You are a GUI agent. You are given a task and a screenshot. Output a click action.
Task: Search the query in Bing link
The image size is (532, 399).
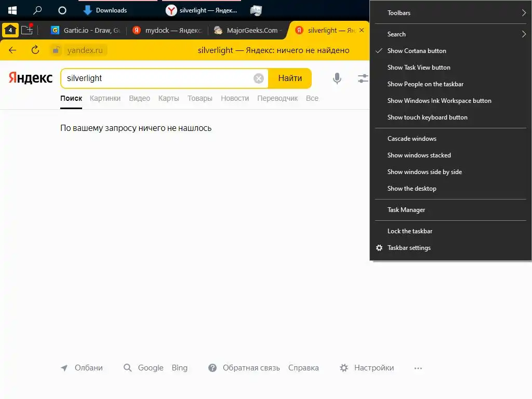coord(179,368)
